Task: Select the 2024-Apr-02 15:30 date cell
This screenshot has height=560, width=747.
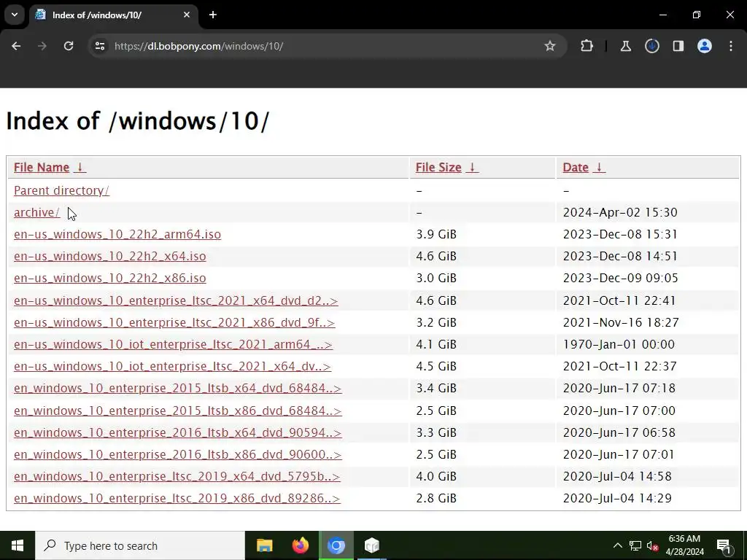Action: coord(620,212)
